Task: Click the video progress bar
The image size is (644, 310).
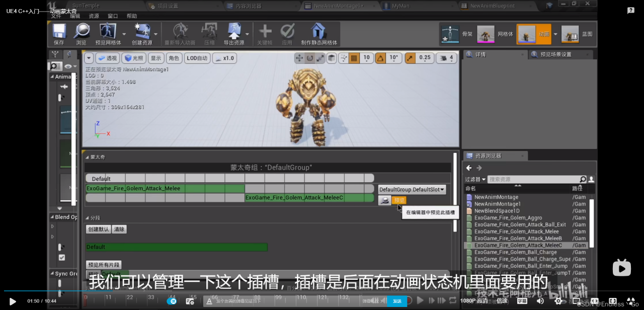Action: [x=322, y=291]
